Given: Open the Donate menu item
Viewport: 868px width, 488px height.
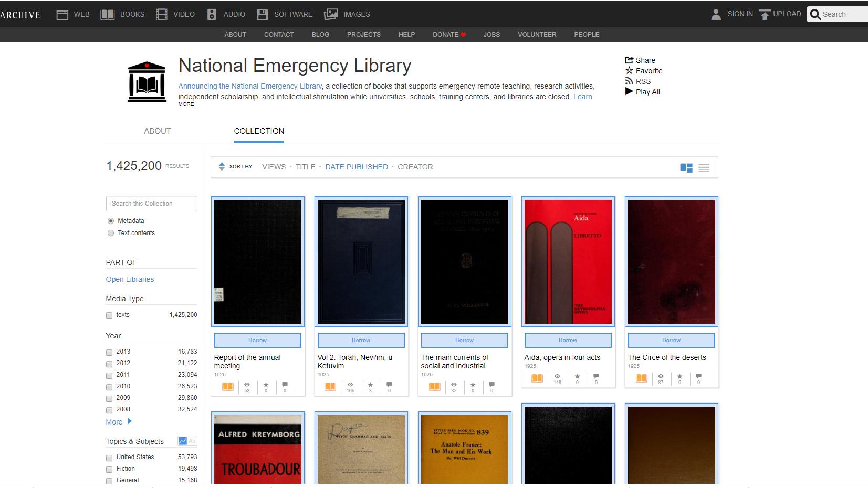Looking at the screenshot, I should [449, 35].
